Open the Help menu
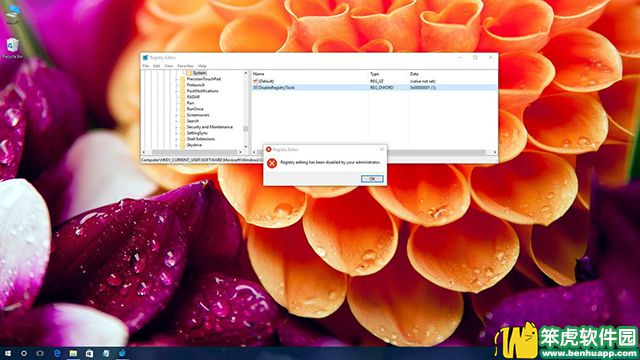This screenshot has height=360, width=640. (202, 66)
